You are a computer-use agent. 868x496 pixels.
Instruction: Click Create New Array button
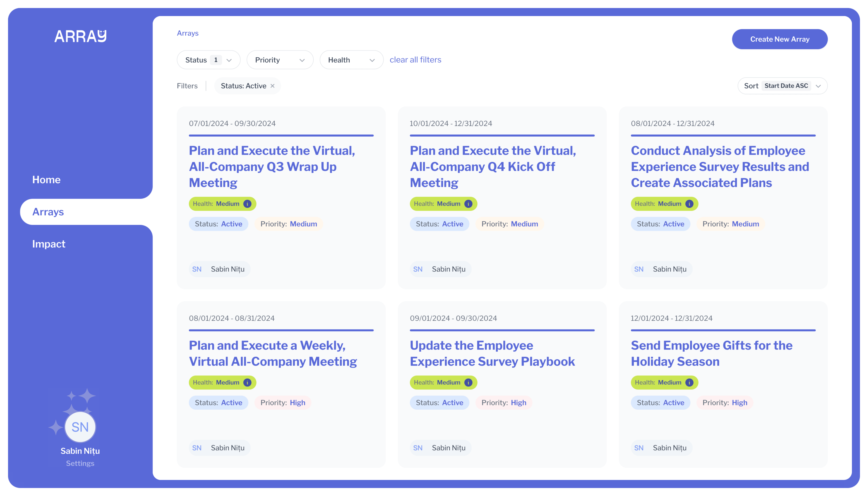tap(779, 39)
